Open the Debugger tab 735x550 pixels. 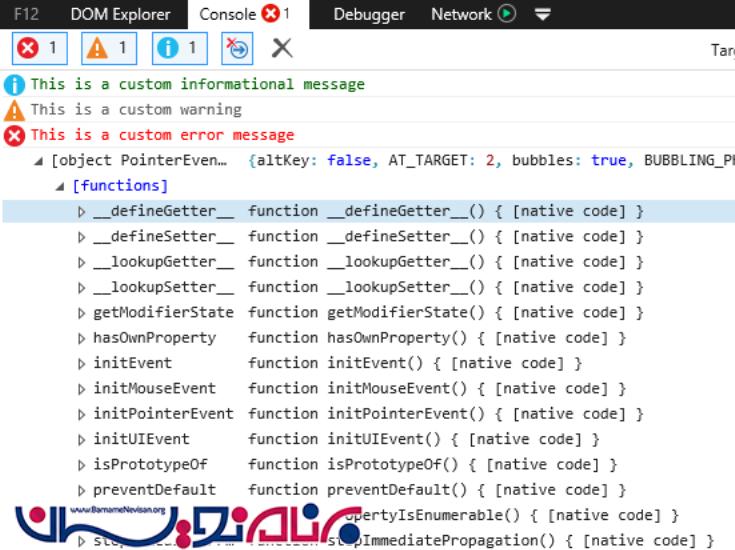coord(369,14)
